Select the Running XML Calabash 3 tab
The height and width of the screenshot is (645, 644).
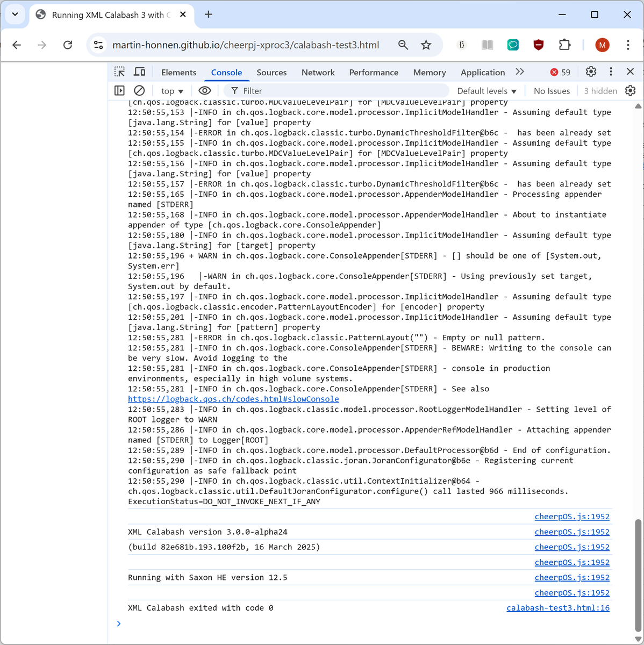(111, 15)
